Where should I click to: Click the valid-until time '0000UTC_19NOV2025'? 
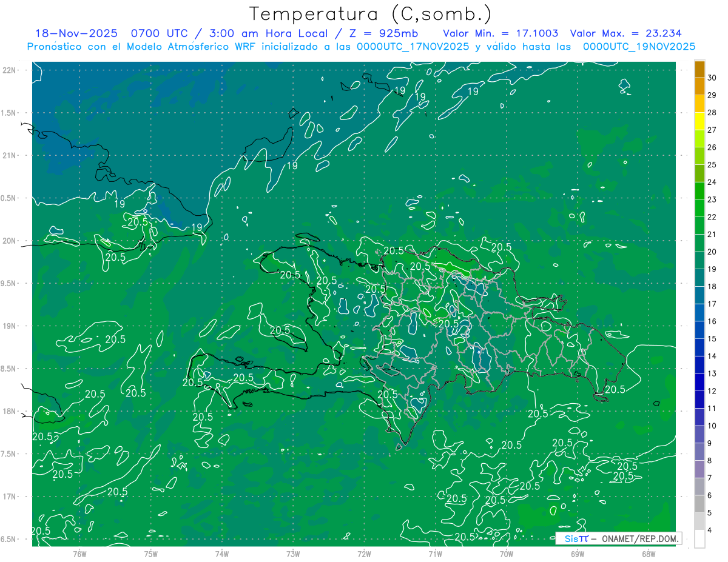(x=639, y=47)
